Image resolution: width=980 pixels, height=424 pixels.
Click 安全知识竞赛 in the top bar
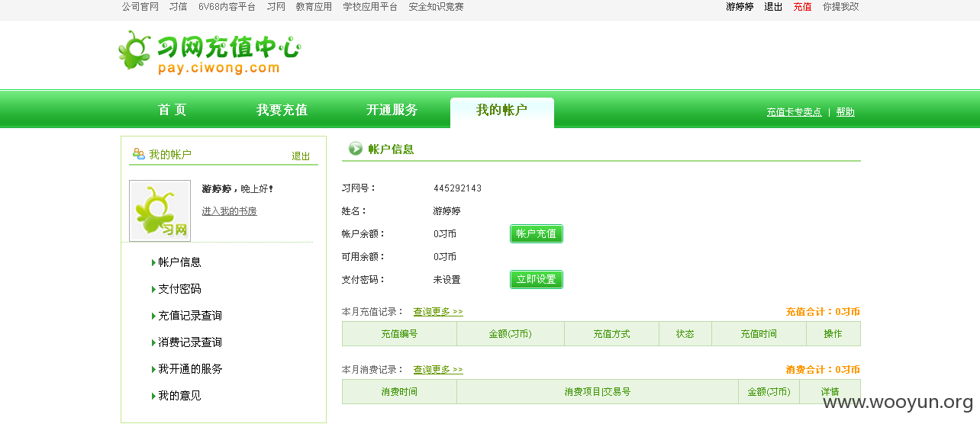436,7
